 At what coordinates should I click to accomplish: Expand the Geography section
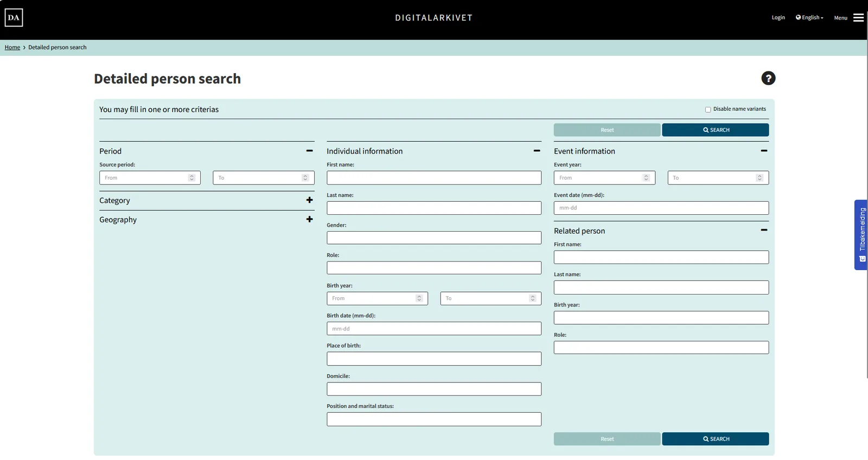[310, 219]
